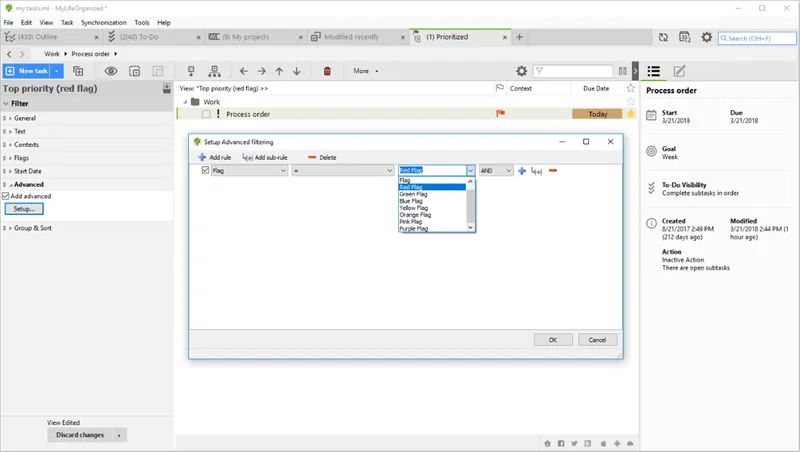The image size is (800, 452).
Task: Click the gold star on Process order row
Action: (x=630, y=114)
